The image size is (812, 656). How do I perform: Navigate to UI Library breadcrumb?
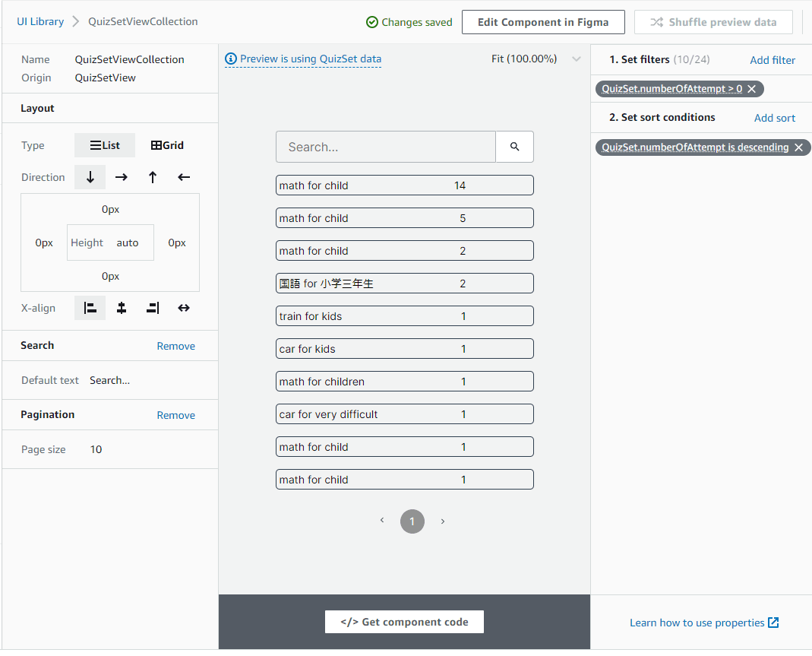40,21
